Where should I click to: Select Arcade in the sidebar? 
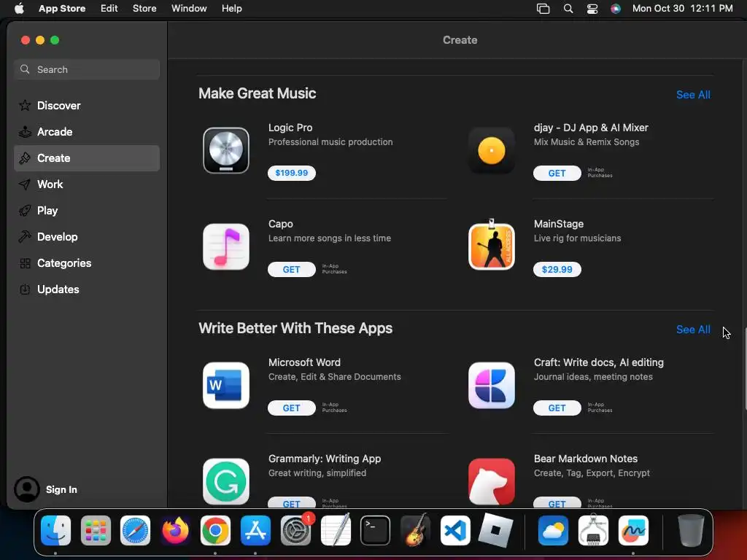[87, 131]
